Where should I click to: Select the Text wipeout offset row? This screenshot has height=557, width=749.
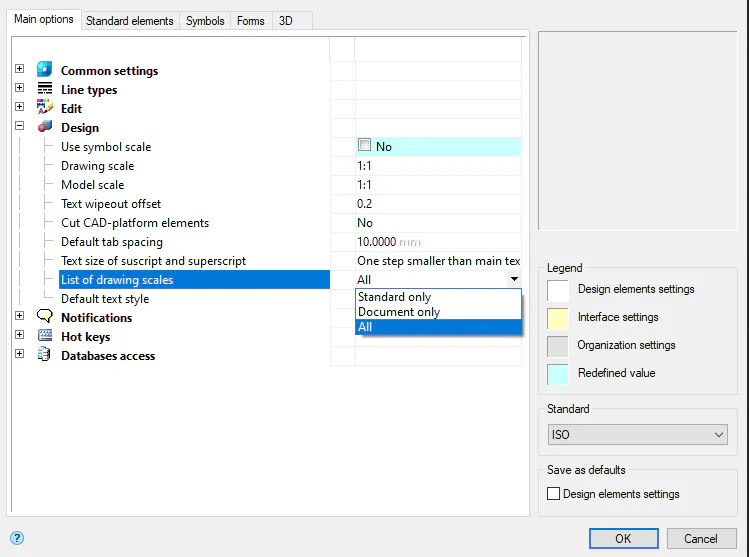coord(111,204)
